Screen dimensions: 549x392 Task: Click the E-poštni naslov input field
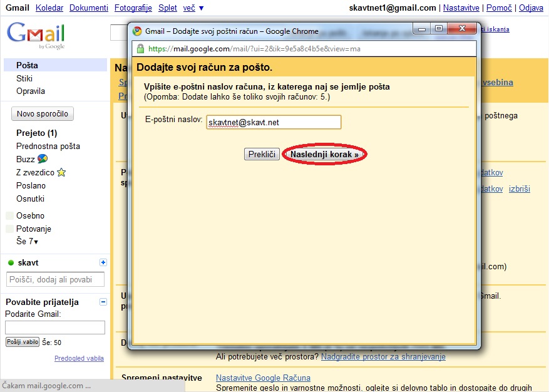tap(274, 122)
